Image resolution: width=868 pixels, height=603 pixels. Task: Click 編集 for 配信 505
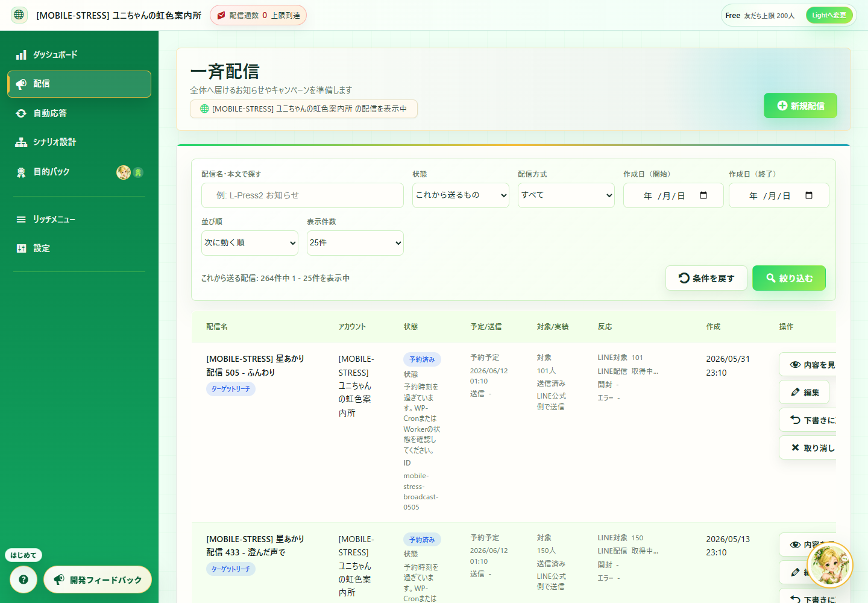coord(804,393)
